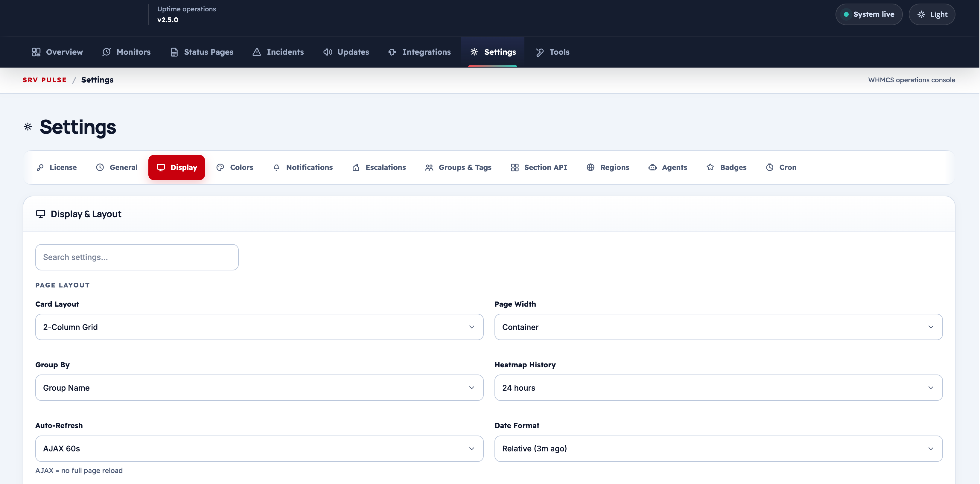This screenshot has width=980, height=484.
Task: Click the Integrations puzzle icon
Action: [x=392, y=52]
